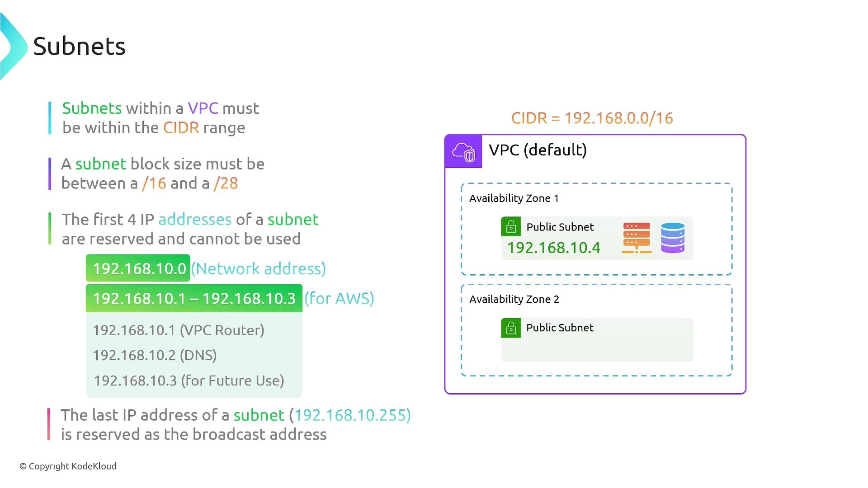Select the 192.168.10.1 (VPC Router) line

179,330
